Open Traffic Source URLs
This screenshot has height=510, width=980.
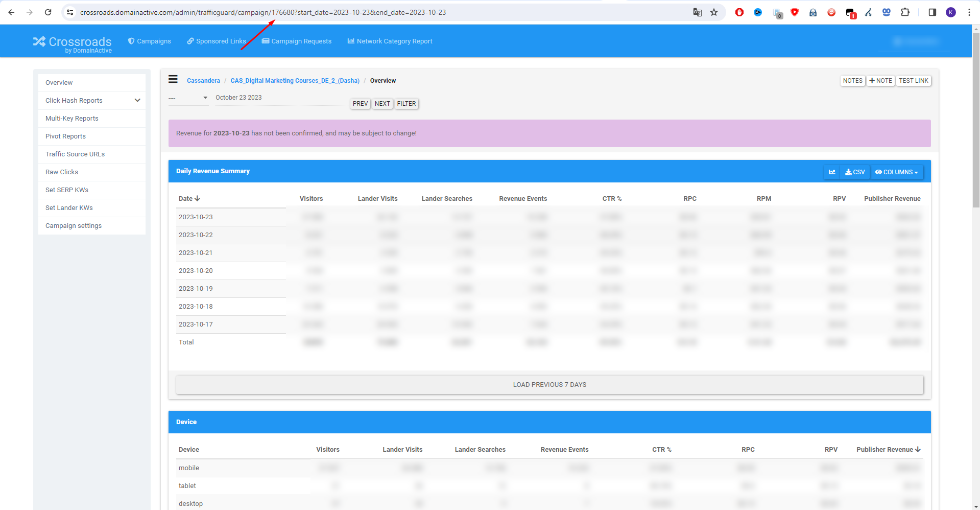tap(92, 154)
